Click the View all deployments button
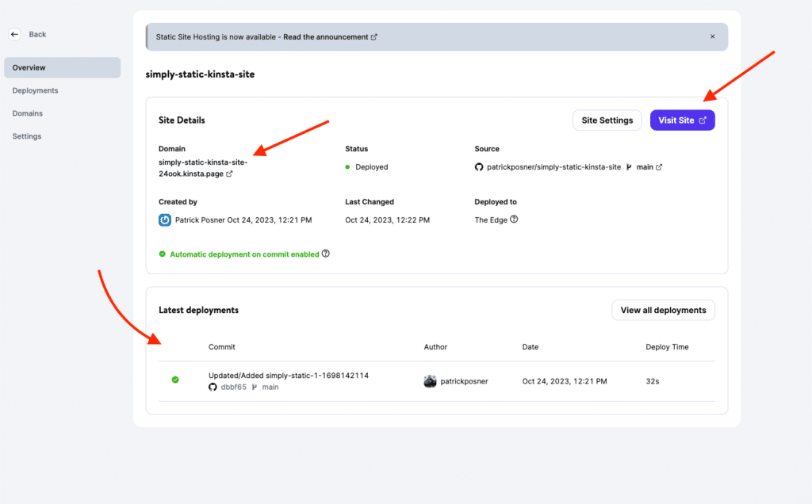812x504 pixels. (x=664, y=311)
